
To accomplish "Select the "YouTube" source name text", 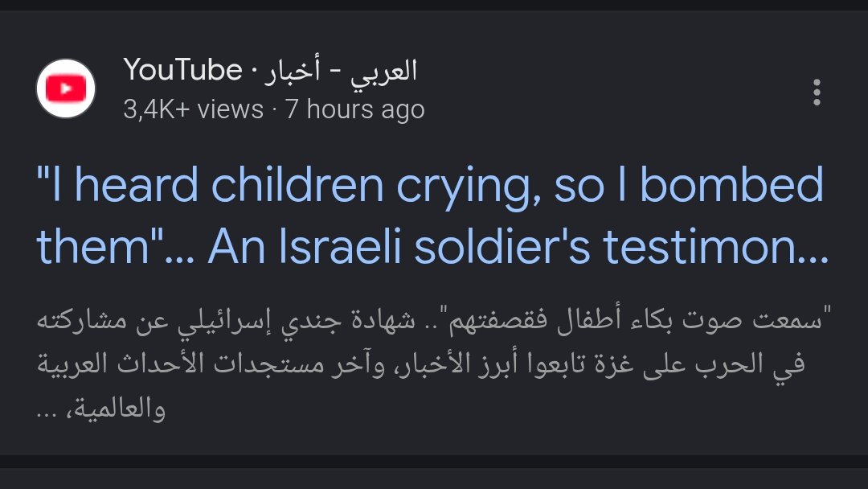I will click(x=182, y=70).
